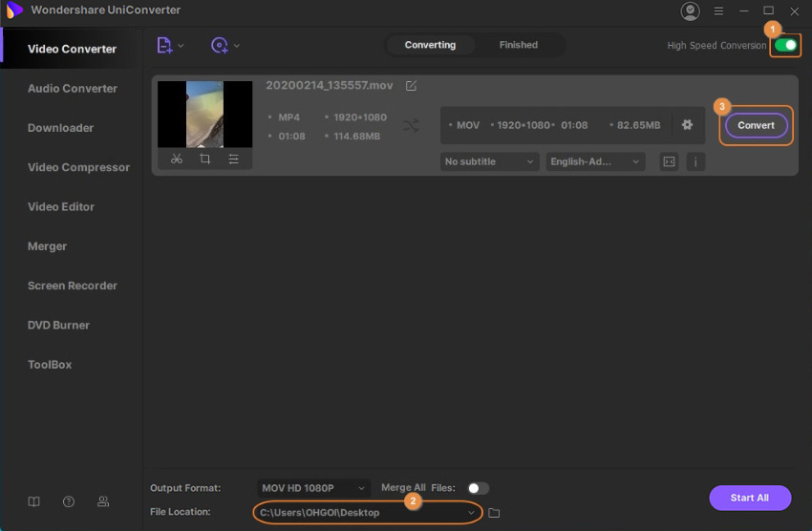Select Screen Recorder in the sidebar
This screenshot has width=812, height=531.
coord(73,286)
